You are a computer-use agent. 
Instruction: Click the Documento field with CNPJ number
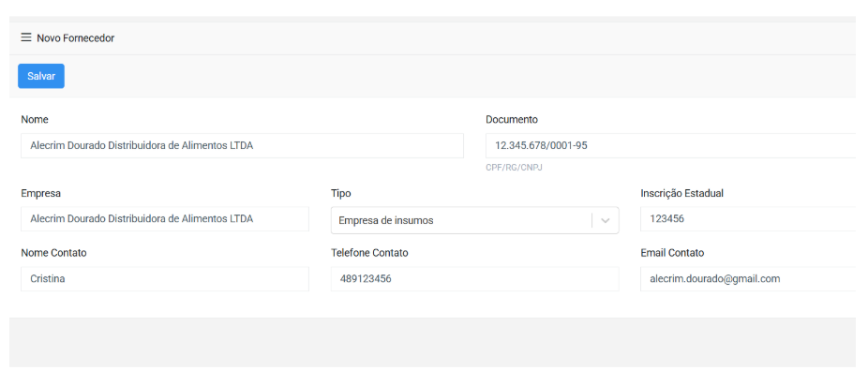click(x=669, y=146)
